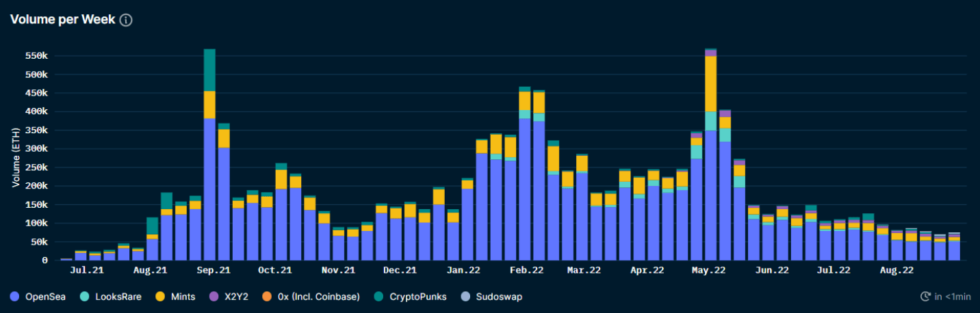
Task: Click the Sep.21 x-axis label
Action: (214, 271)
